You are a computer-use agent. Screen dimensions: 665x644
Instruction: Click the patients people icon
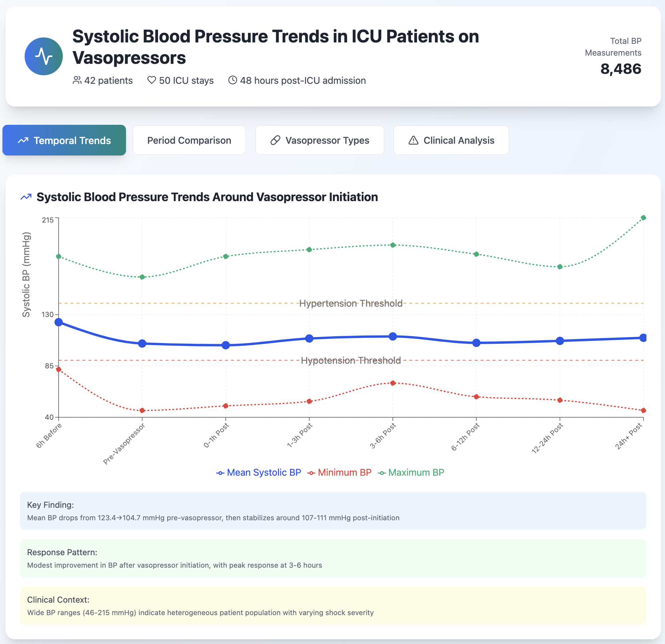click(x=77, y=80)
